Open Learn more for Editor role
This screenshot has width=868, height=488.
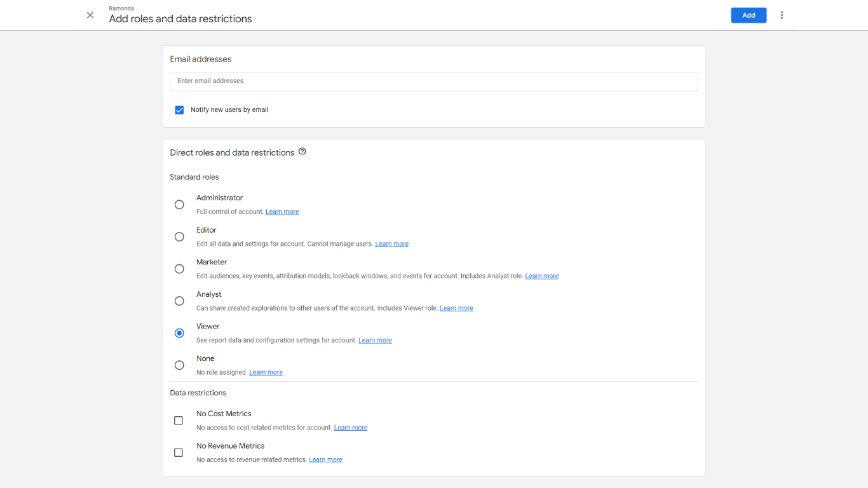[391, 243]
